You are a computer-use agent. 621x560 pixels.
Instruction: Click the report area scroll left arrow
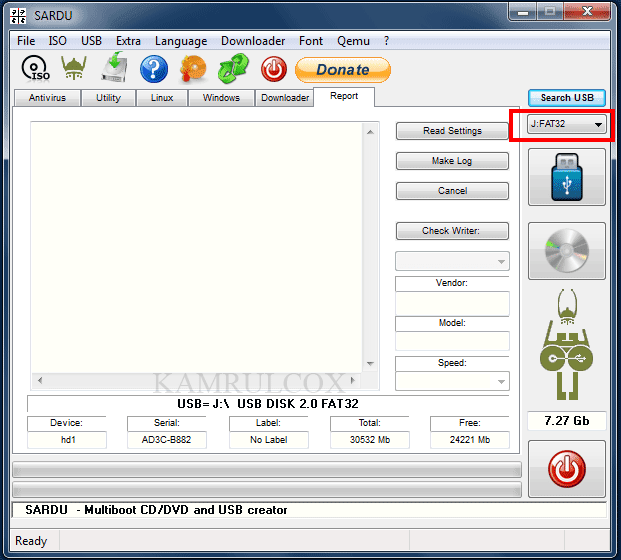click(40, 381)
